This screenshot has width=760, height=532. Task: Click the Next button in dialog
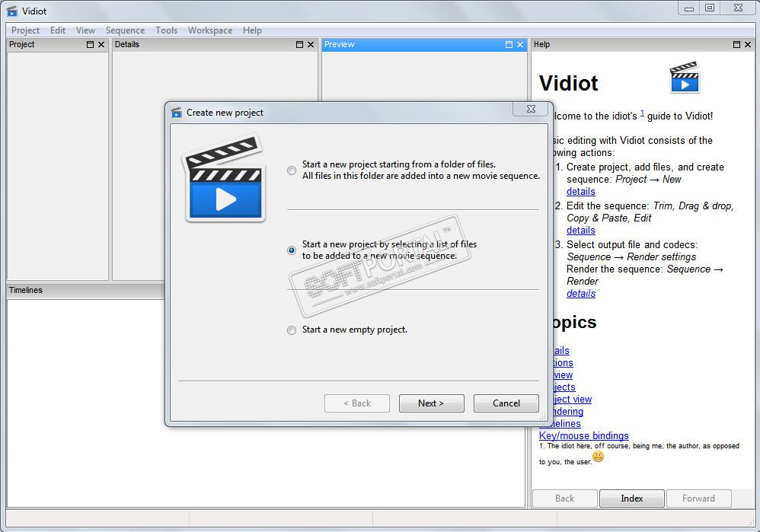pos(431,403)
